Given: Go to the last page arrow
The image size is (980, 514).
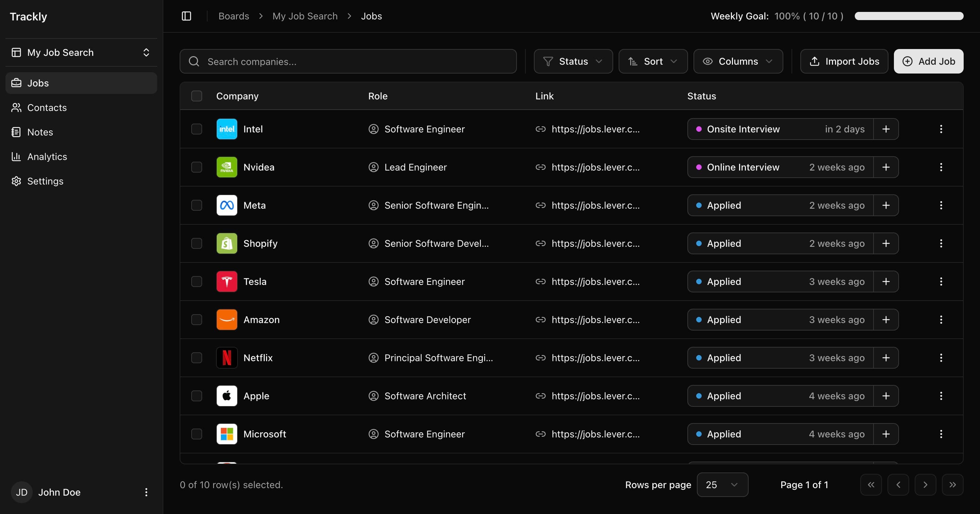Looking at the screenshot, I should tap(953, 485).
